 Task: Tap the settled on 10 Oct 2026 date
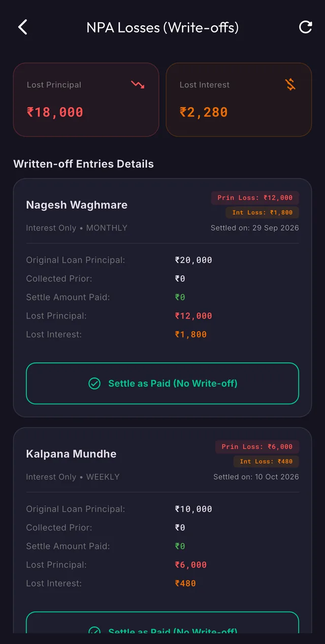[x=256, y=477]
